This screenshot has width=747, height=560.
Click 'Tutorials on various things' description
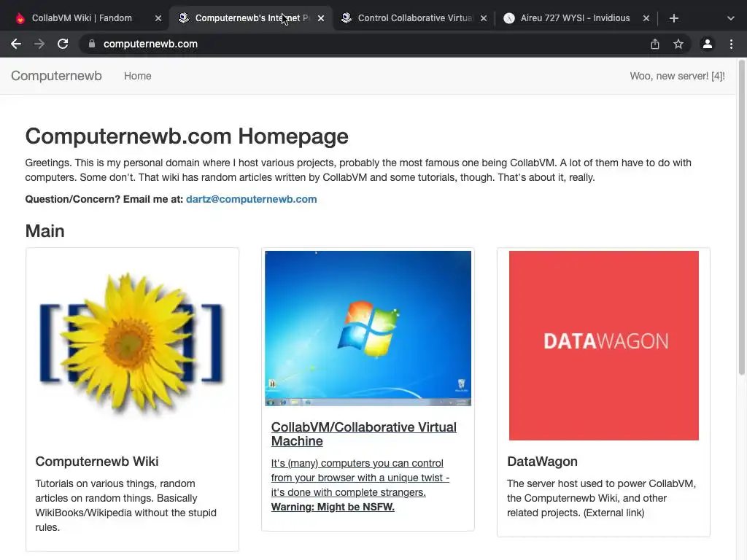tap(125, 505)
